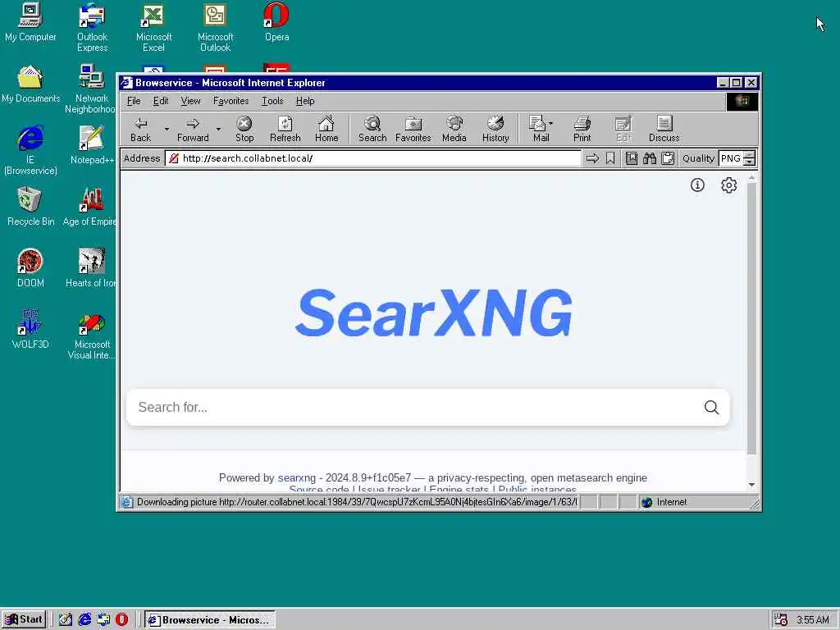The height and width of the screenshot is (630, 840).
Task: Click the picture-frame icon after the bookmark
Action: [632, 158]
